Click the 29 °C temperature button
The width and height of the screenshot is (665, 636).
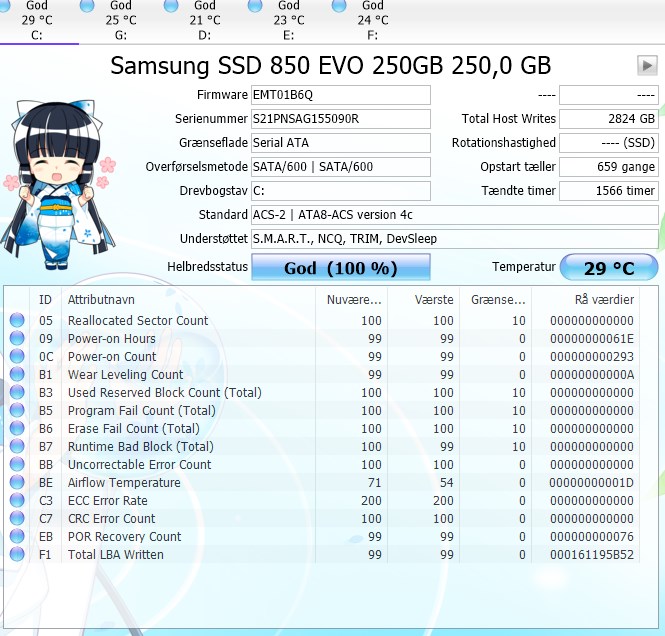[609, 267]
